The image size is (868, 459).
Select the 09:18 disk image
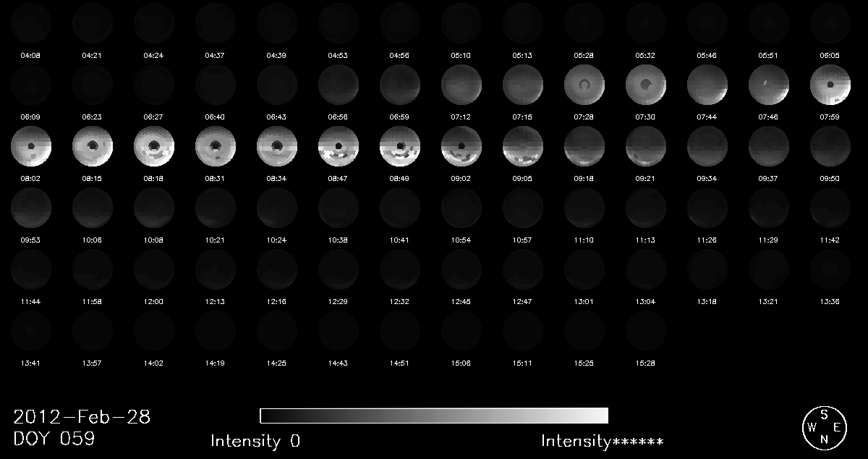pos(584,147)
